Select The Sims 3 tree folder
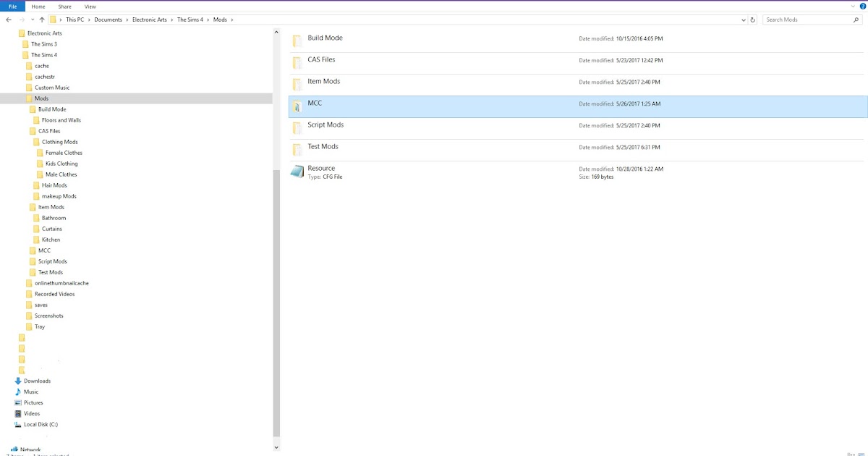 click(x=44, y=44)
